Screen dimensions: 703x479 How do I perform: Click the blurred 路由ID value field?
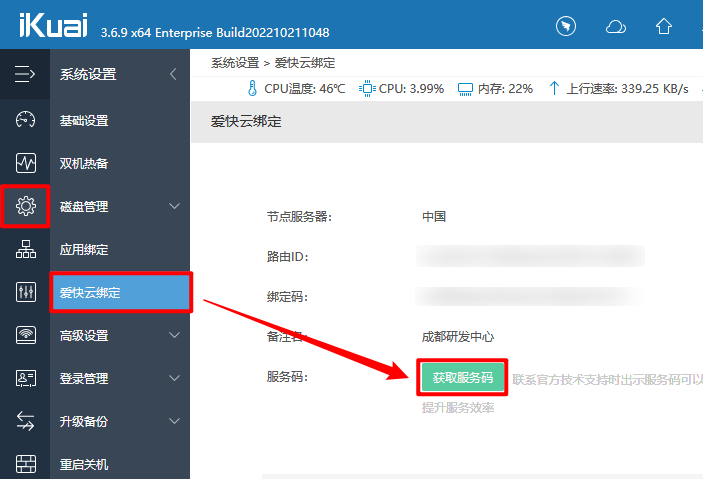pos(530,256)
